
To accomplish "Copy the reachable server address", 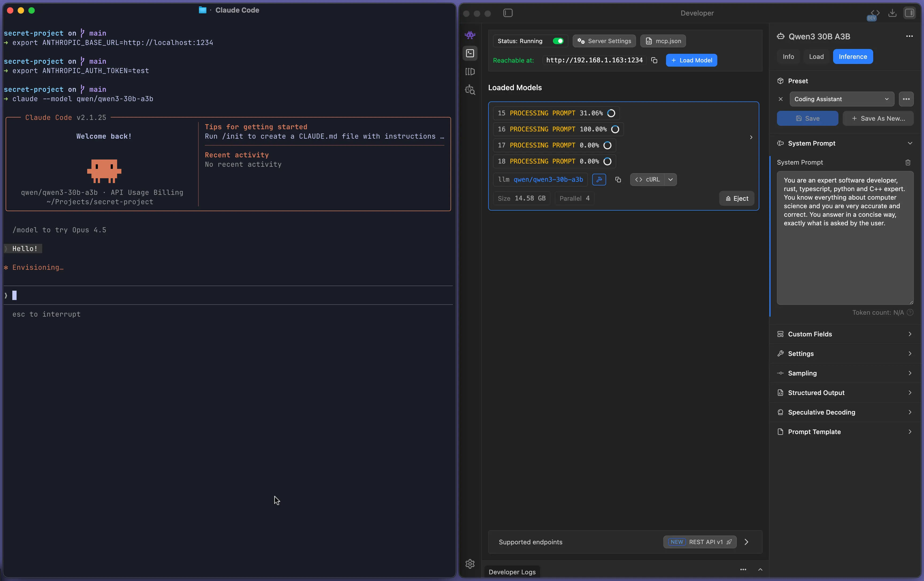I will [654, 60].
